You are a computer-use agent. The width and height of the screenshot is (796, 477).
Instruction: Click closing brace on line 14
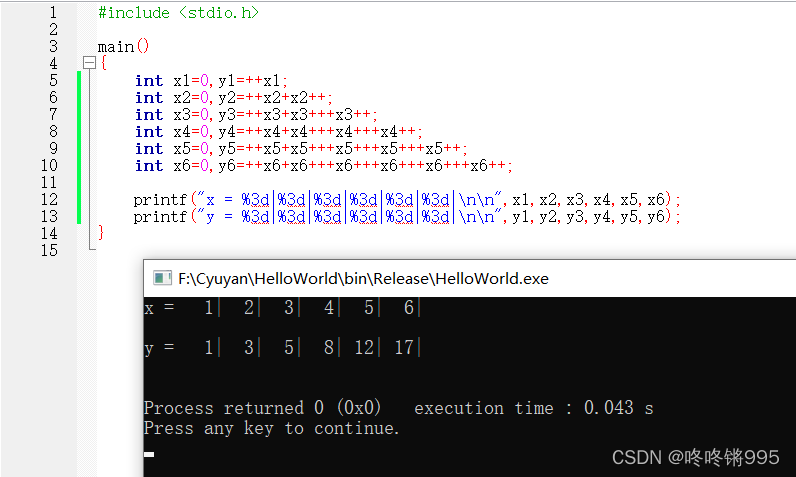(x=101, y=232)
